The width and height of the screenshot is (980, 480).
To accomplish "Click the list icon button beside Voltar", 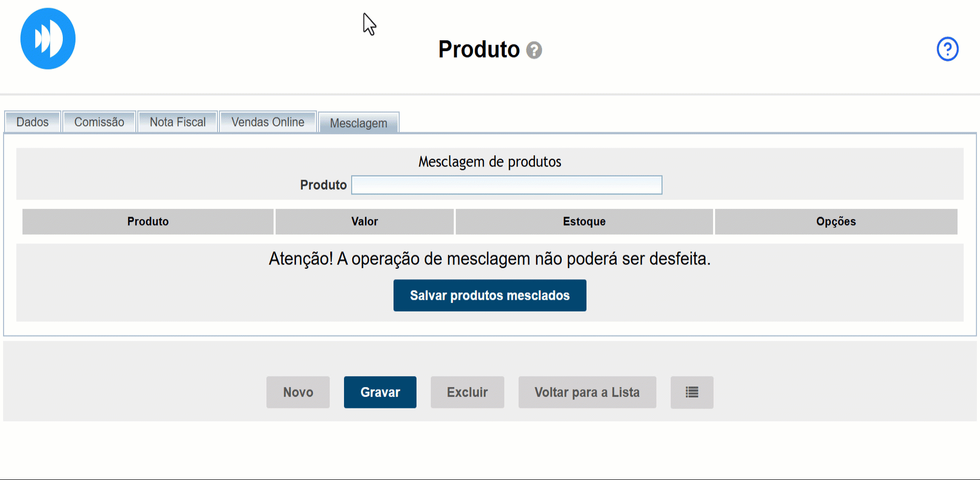I will click(692, 392).
